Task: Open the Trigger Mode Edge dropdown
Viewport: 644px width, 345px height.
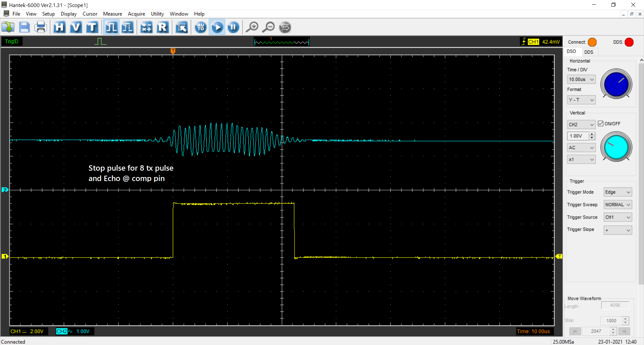Action: 618,192
